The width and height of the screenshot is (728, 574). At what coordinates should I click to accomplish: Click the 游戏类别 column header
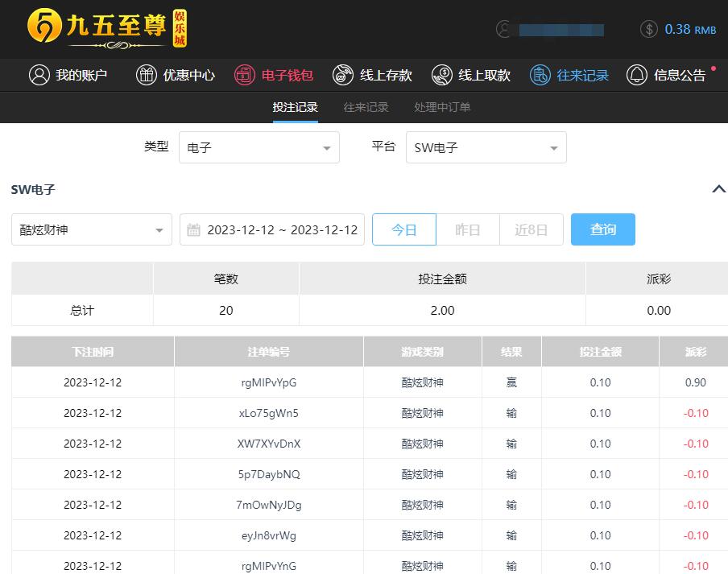pos(423,352)
